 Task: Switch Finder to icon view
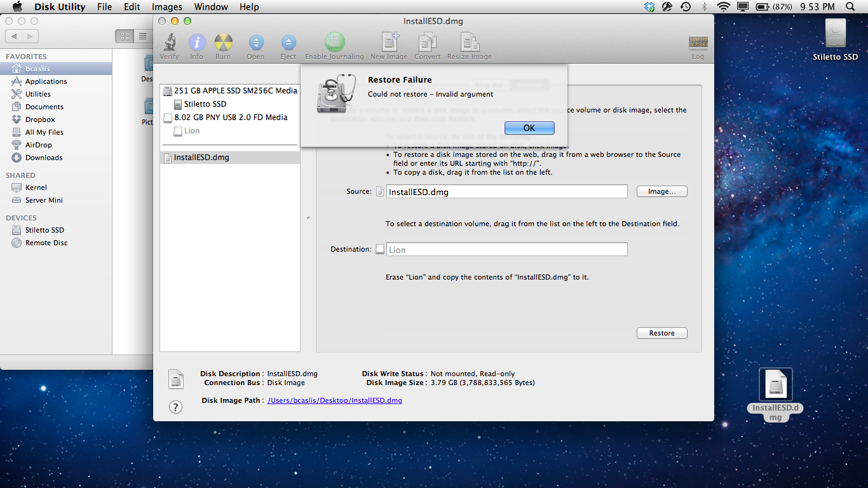[125, 36]
